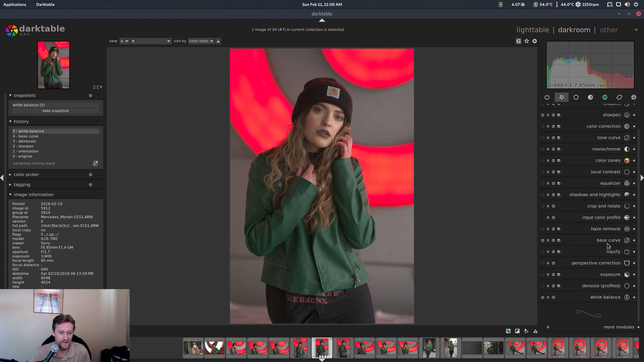
Task: Click the overexposure warning triangle icon
Action: click(x=535, y=331)
